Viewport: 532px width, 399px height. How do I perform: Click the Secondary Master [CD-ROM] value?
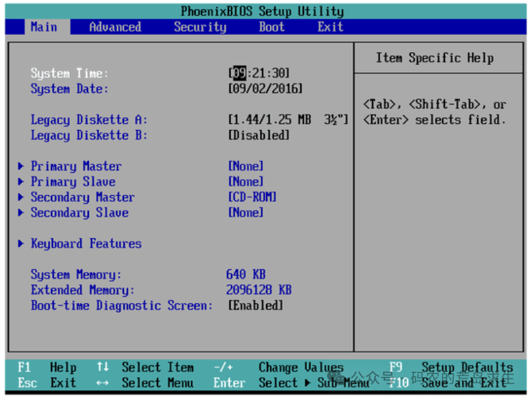pyautogui.click(x=252, y=197)
